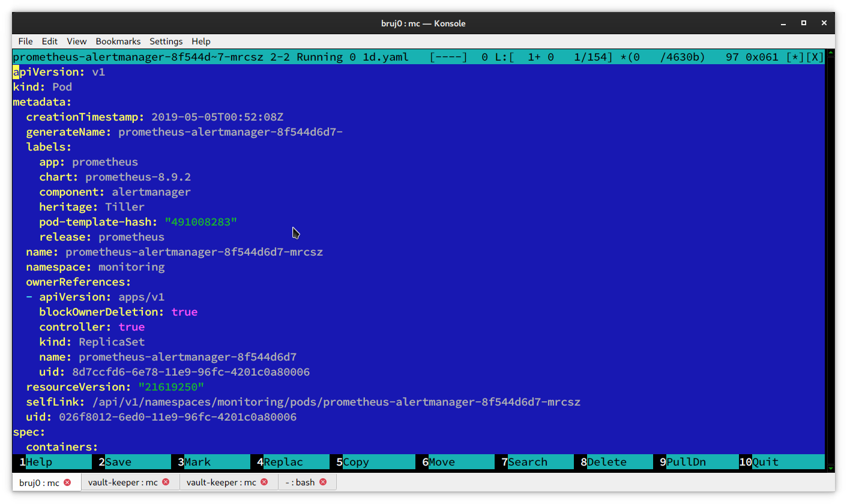
Task: Click the release: prometheus line
Action: coord(102,237)
